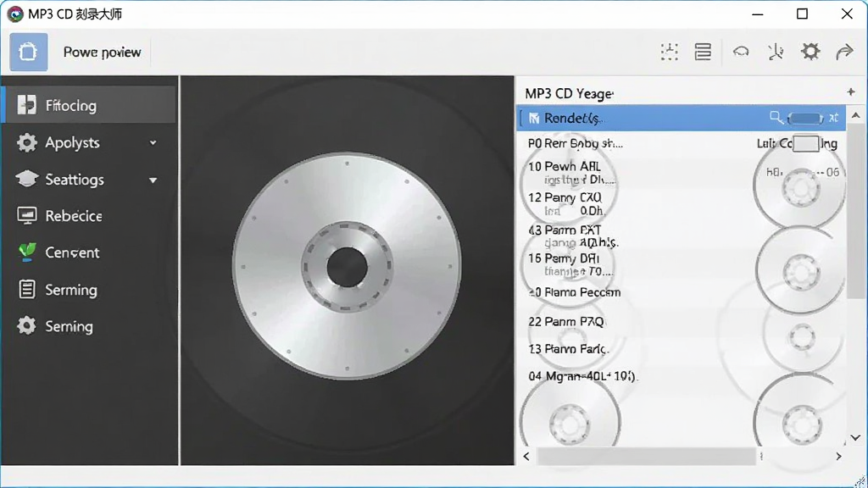Click the right arrow on horizontal scrollbar
This screenshot has width=868, height=488.
838,457
